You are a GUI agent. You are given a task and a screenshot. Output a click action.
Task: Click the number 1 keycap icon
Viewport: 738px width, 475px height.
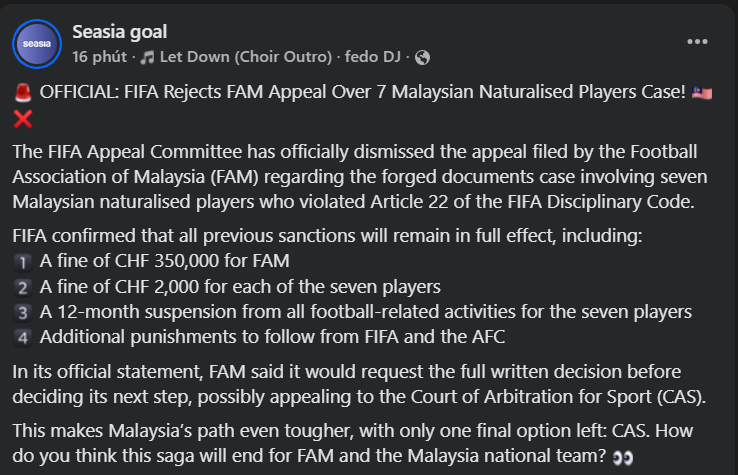[24, 262]
